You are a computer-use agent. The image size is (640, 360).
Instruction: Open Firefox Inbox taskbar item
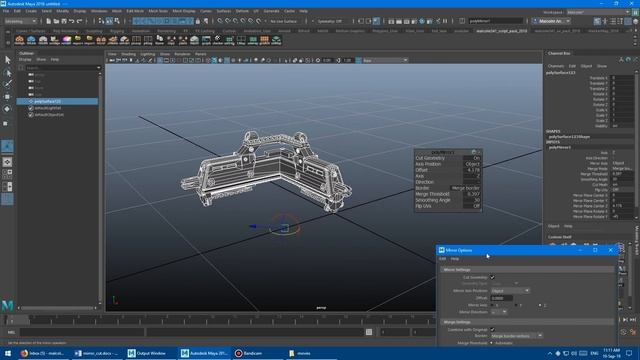point(42,353)
